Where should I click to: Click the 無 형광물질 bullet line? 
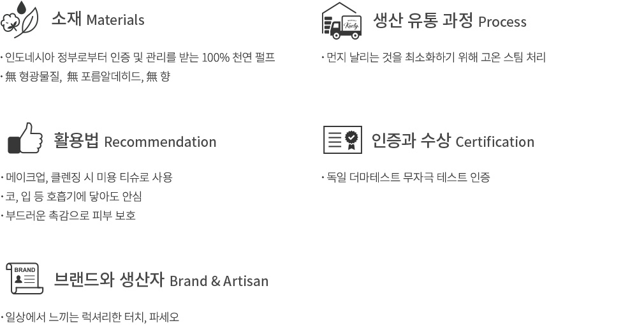pos(85,77)
